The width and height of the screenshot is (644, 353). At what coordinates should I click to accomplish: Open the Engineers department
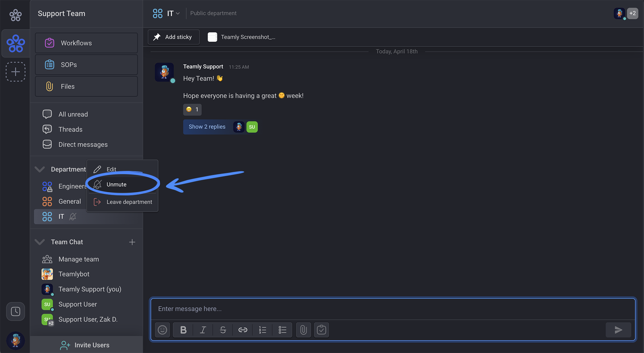[x=64, y=186]
